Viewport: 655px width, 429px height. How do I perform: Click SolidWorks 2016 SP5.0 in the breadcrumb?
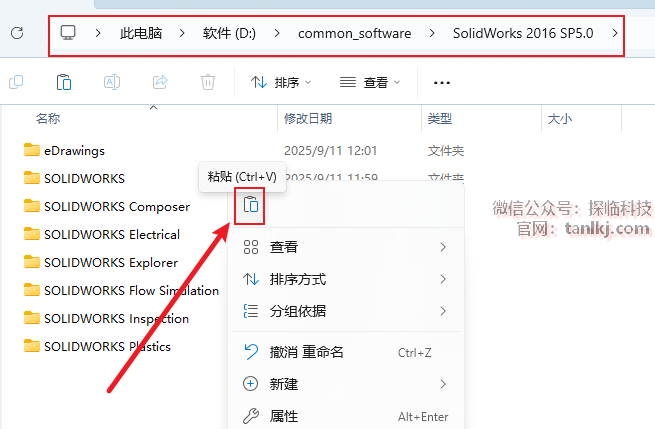pyautogui.click(x=523, y=33)
